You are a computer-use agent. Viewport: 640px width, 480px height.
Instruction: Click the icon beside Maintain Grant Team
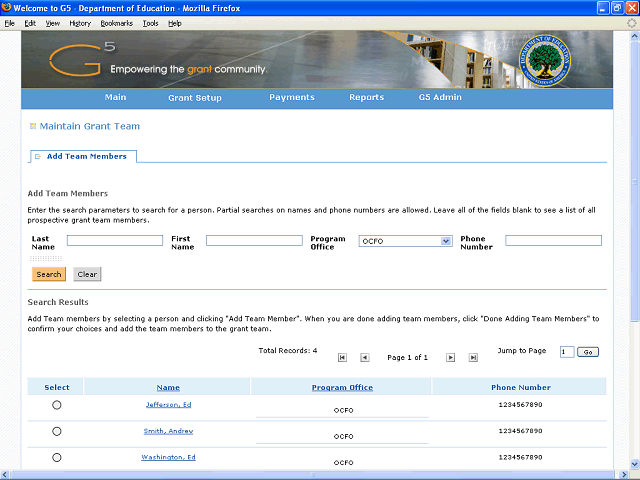pyautogui.click(x=33, y=126)
